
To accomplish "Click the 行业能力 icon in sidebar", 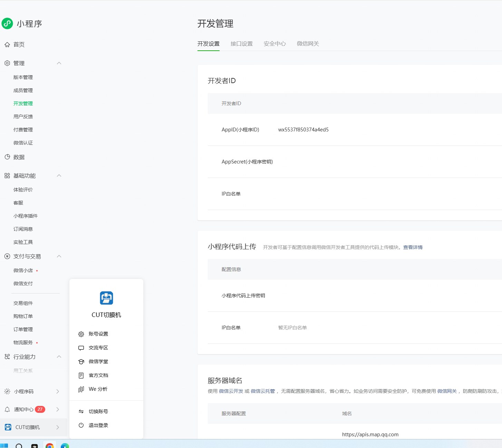I will [7, 357].
